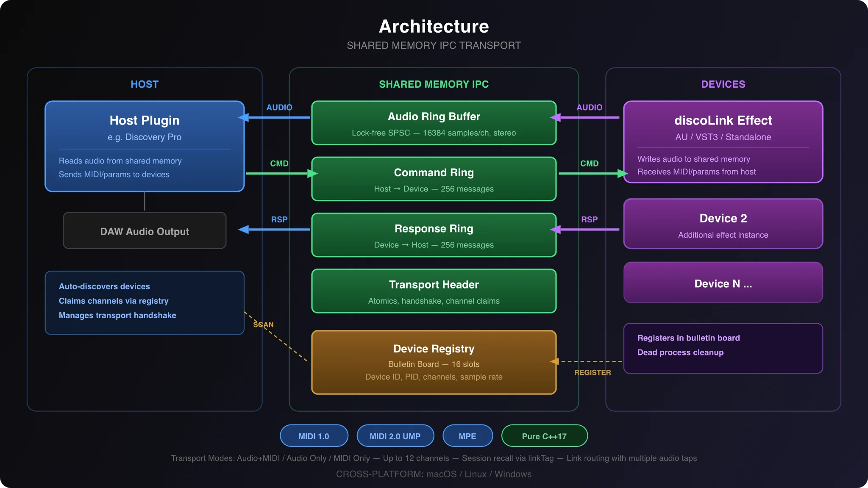The width and height of the screenshot is (868, 488).
Task: Click the SCAN dashed arrow label
Action: click(x=263, y=324)
